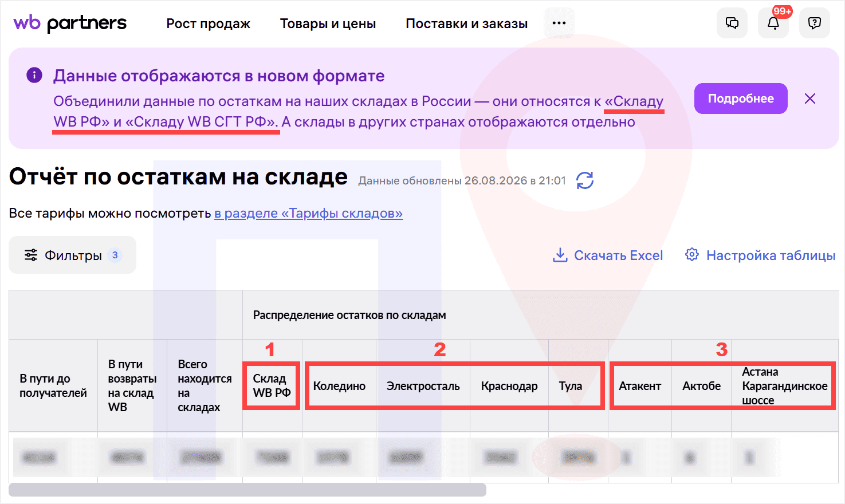
Task: Click the В пути до получателей header
Action: coord(53,385)
